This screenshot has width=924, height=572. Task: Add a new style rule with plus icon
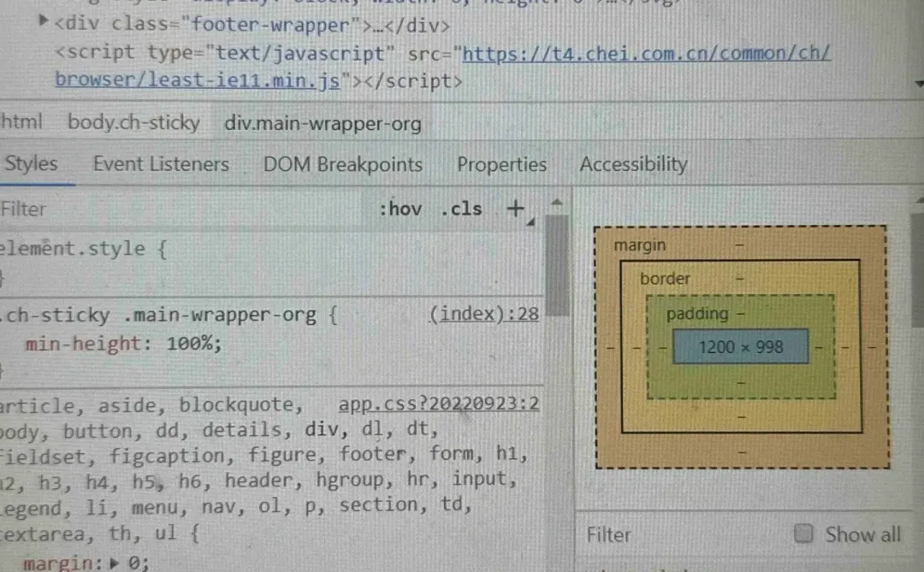[516, 208]
